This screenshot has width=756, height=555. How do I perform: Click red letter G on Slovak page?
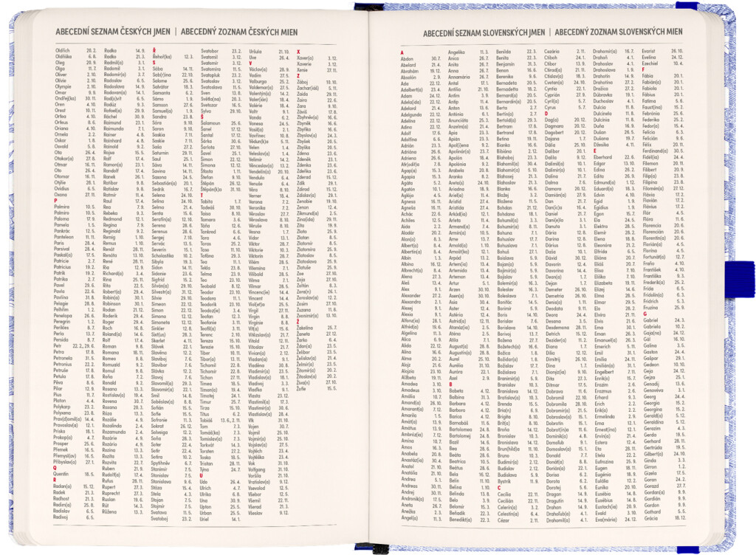tap(645, 314)
